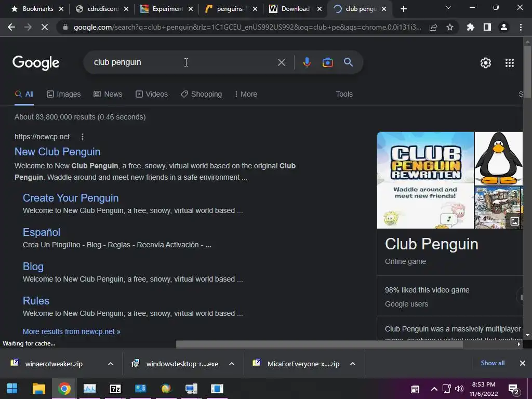This screenshot has width=532, height=399.
Task: Open the Chrome profile avatar icon
Action: (504, 27)
